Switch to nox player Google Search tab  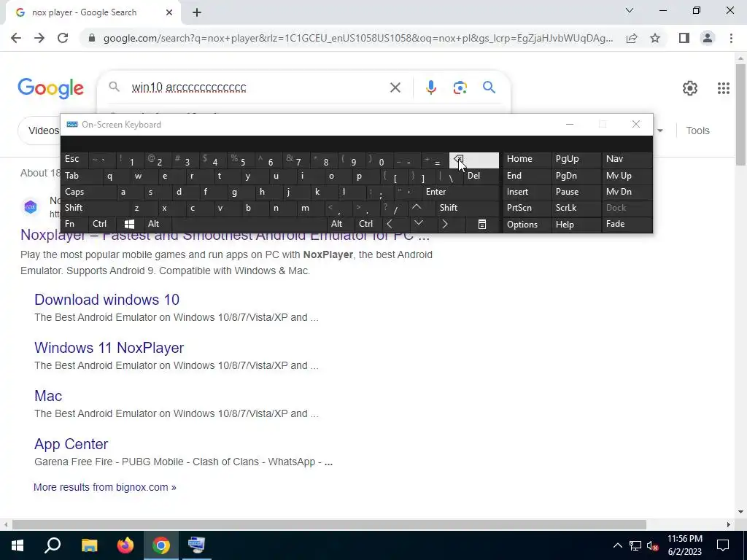pos(93,12)
